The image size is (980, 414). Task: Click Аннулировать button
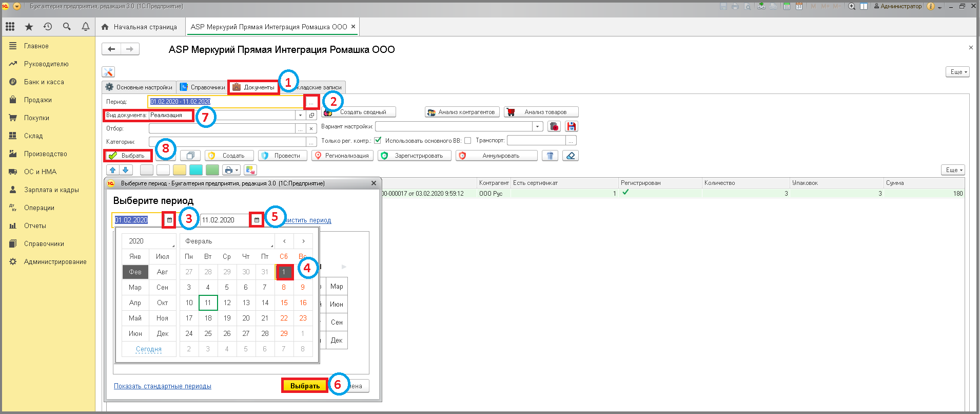click(497, 156)
